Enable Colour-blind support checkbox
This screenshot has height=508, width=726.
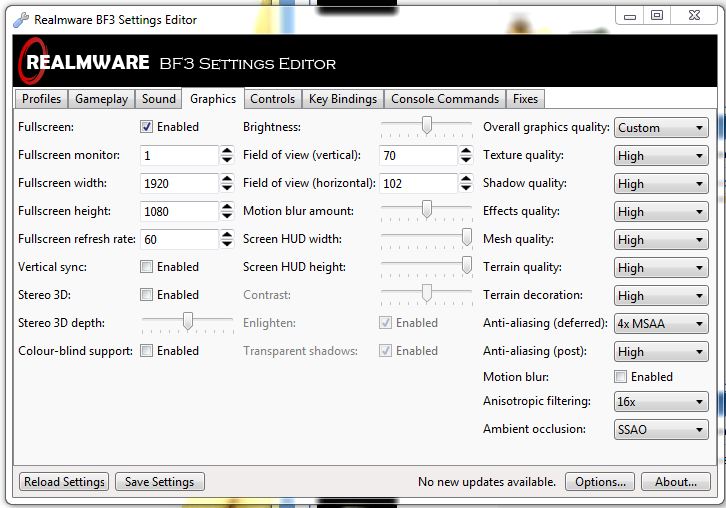pos(146,351)
